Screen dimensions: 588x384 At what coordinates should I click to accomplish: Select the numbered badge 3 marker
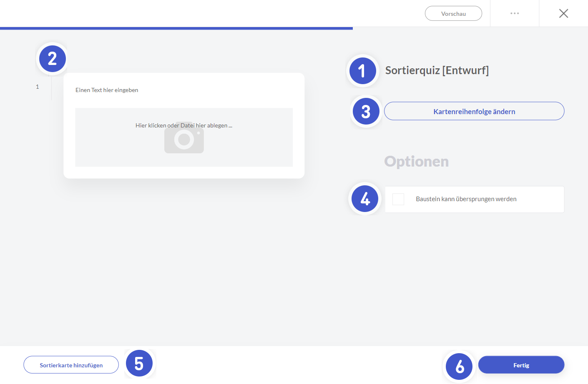(366, 112)
